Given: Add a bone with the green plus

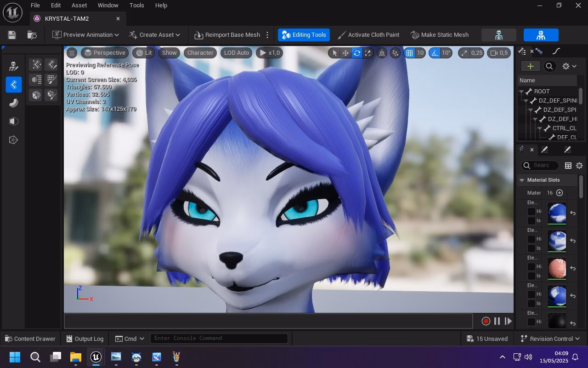Looking at the screenshot, I should tap(530, 66).
